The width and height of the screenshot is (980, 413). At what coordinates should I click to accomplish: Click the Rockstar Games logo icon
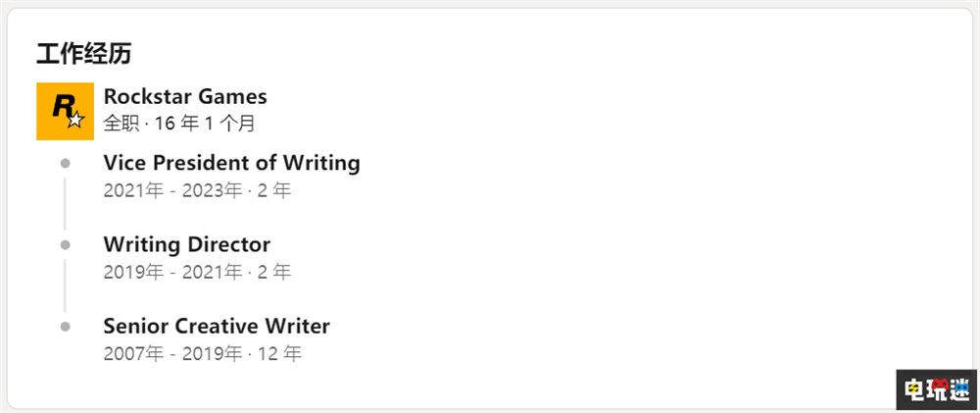65,111
